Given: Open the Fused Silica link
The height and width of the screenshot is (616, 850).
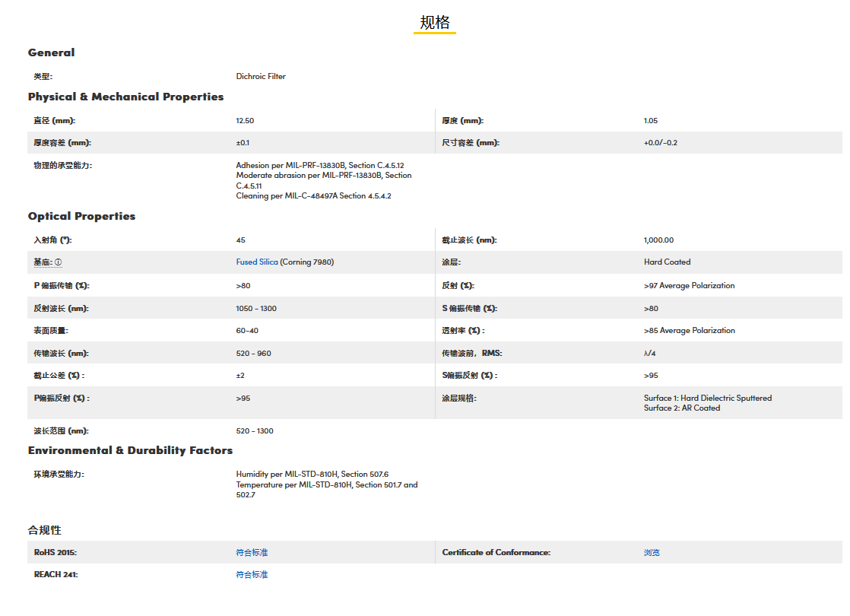Looking at the screenshot, I should point(257,262).
